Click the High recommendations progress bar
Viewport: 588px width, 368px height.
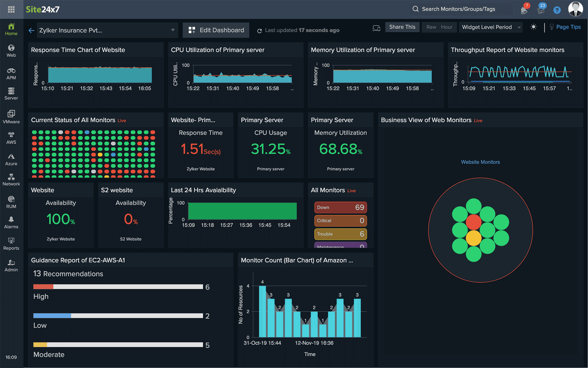(118, 287)
